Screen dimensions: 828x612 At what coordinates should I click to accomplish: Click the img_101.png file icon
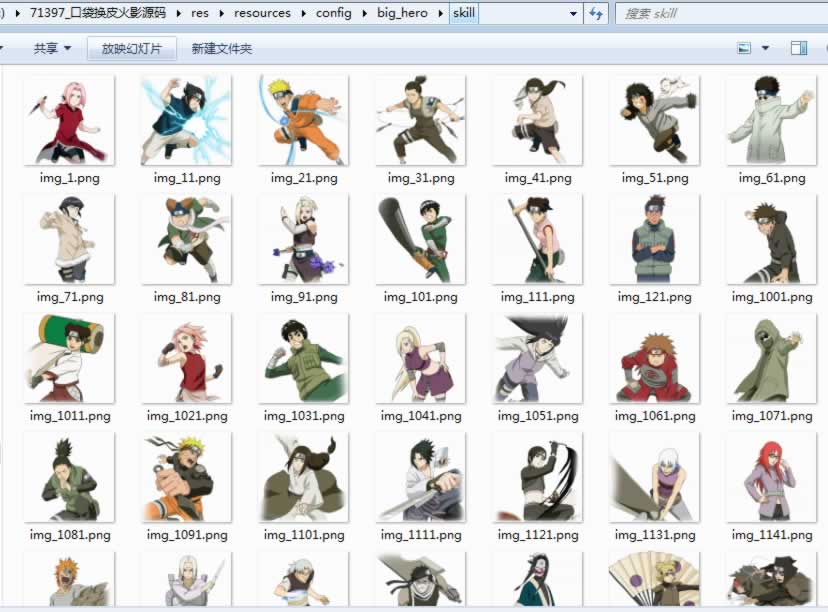[420, 239]
